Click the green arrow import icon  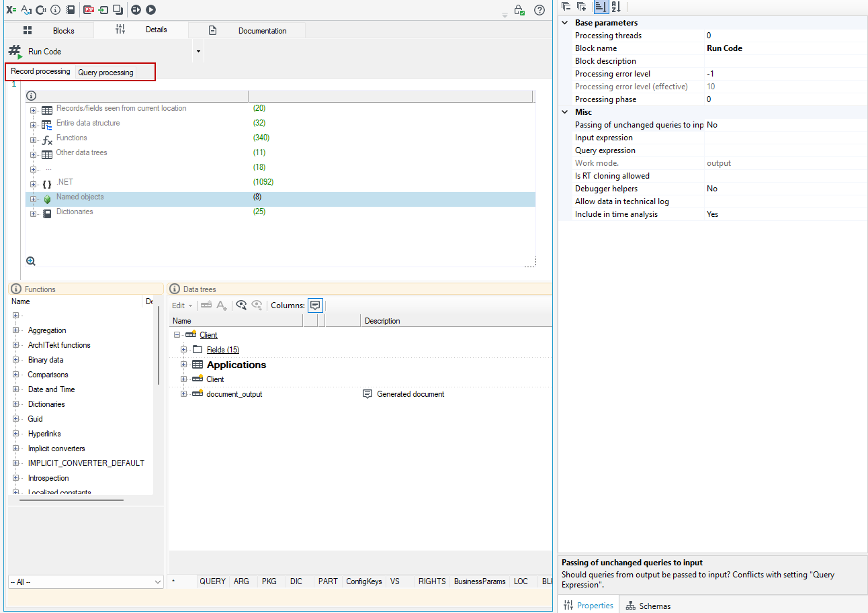(103, 10)
